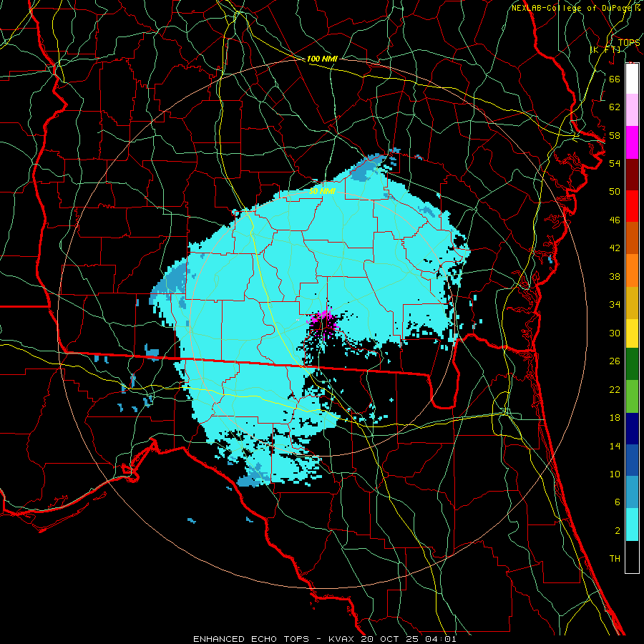The image size is (644, 644).
Task: Click the "KVAX" radar site identifier
Action: 342,639
